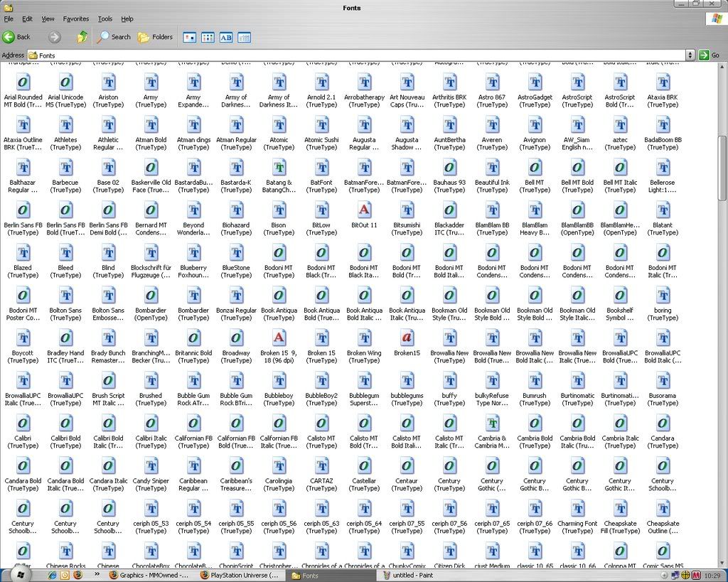Select the Bubbleboy font icon

coord(279,381)
